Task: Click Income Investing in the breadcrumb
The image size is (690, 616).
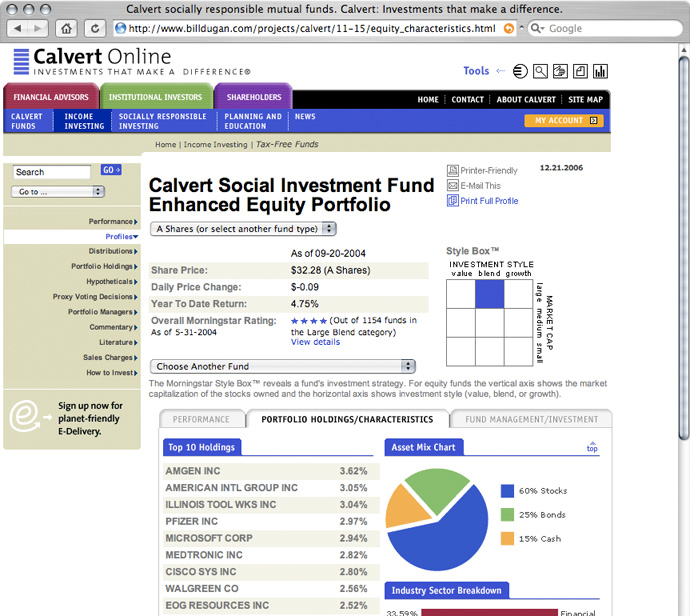Action: 215,145
